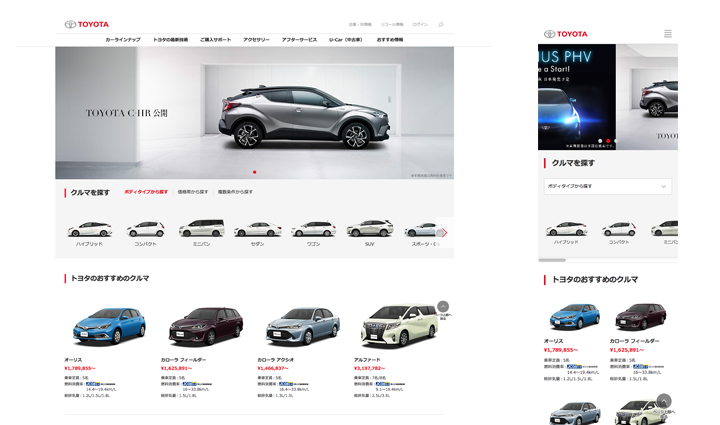Click the white アルファード van image in desktop view
The image size is (720, 425).
(399, 325)
